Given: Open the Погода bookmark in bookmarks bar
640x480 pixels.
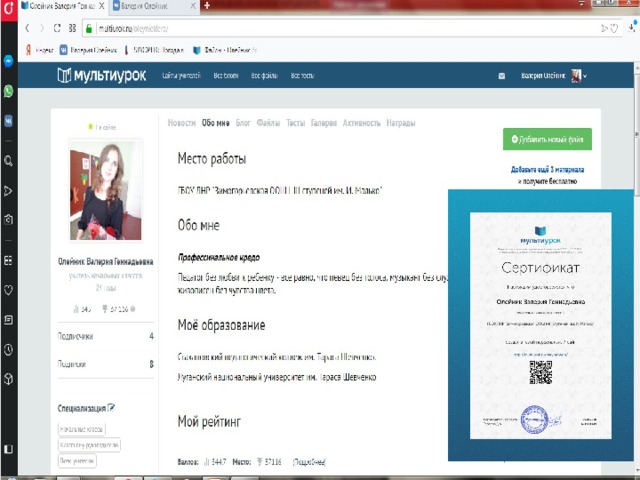Looking at the screenshot, I should tap(153, 50).
